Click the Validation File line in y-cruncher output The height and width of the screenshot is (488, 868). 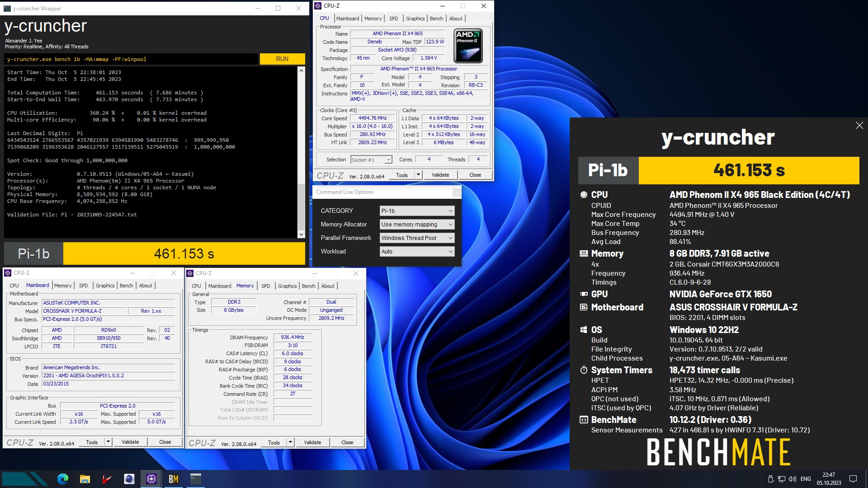click(72, 215)
